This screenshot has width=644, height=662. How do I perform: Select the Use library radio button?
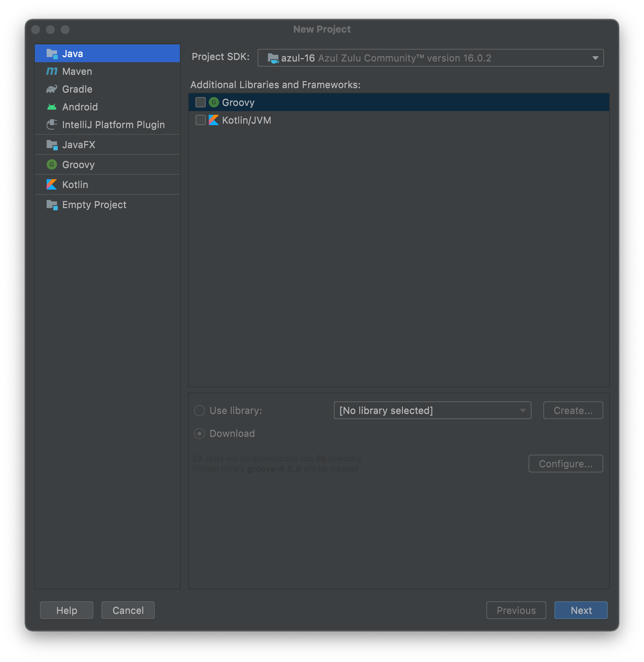point(199,411)
